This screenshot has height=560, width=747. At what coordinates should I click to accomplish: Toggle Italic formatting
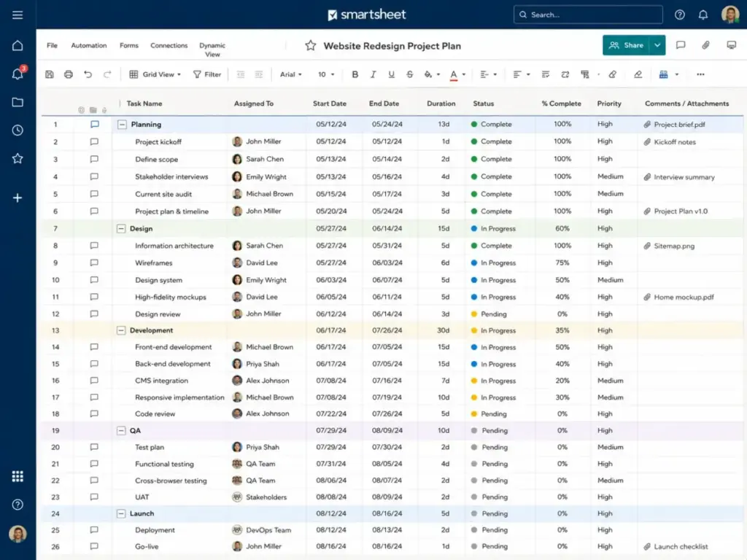(373, 74)
